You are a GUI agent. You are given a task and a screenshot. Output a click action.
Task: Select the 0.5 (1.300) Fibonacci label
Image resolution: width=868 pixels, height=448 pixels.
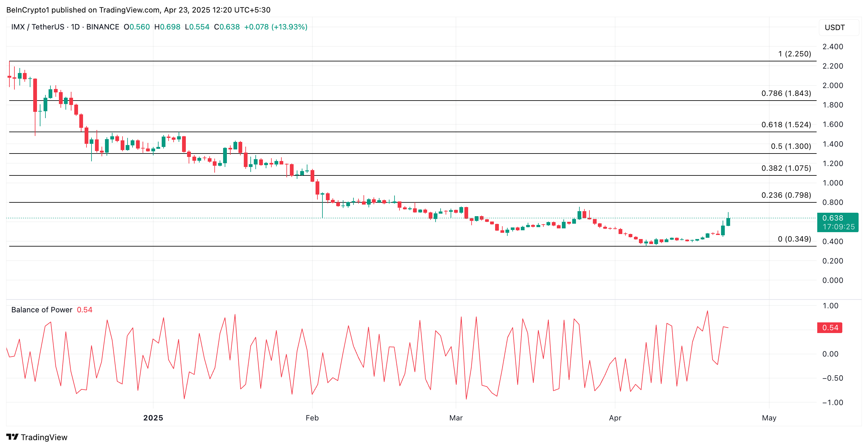(x=791, y=146)
